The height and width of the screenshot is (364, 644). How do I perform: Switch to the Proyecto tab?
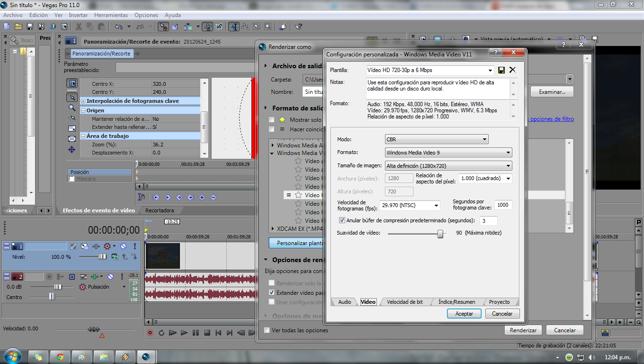[x=500, y=302]
